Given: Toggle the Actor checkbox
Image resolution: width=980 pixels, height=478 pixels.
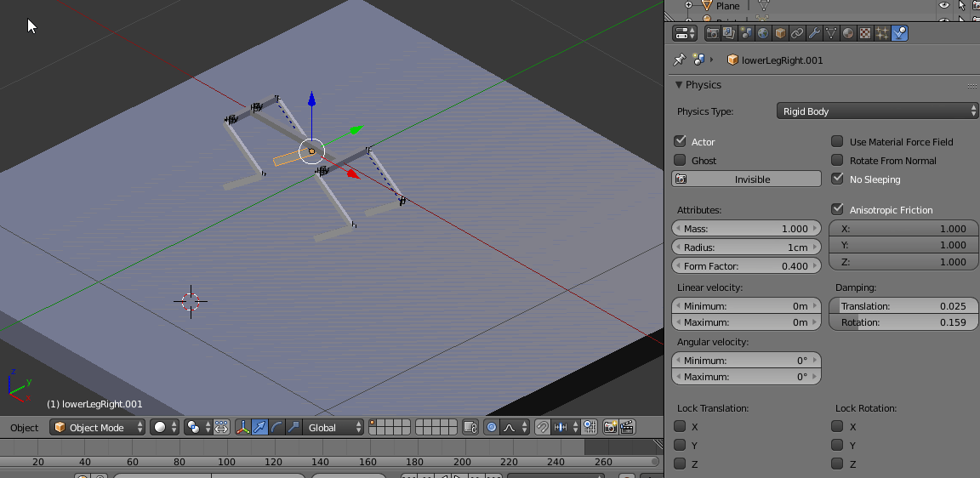Looking at the screenshot, I should click(680, 142).
